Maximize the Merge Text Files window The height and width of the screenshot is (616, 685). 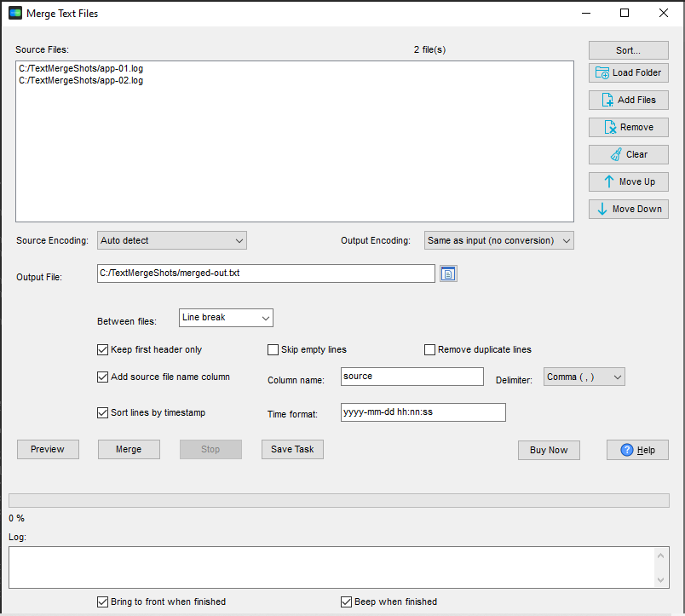coord(625,13)
